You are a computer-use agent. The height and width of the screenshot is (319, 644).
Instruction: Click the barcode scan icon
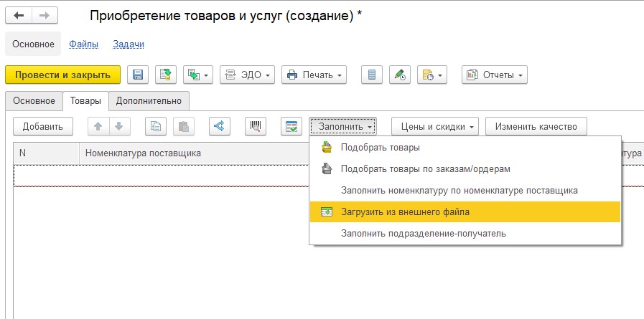pos(255,127)
